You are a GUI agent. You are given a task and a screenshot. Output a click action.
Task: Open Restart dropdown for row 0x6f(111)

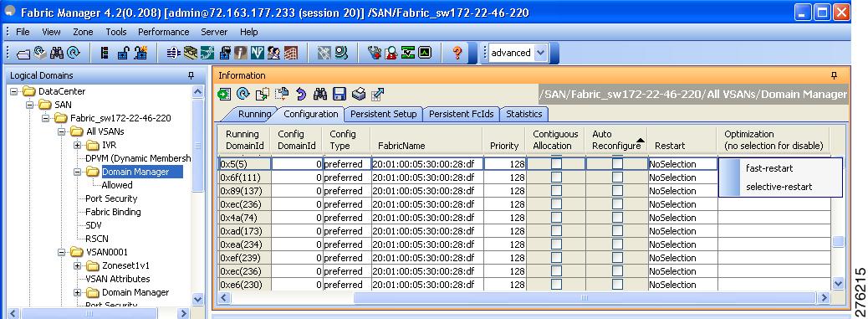[682, 178]
